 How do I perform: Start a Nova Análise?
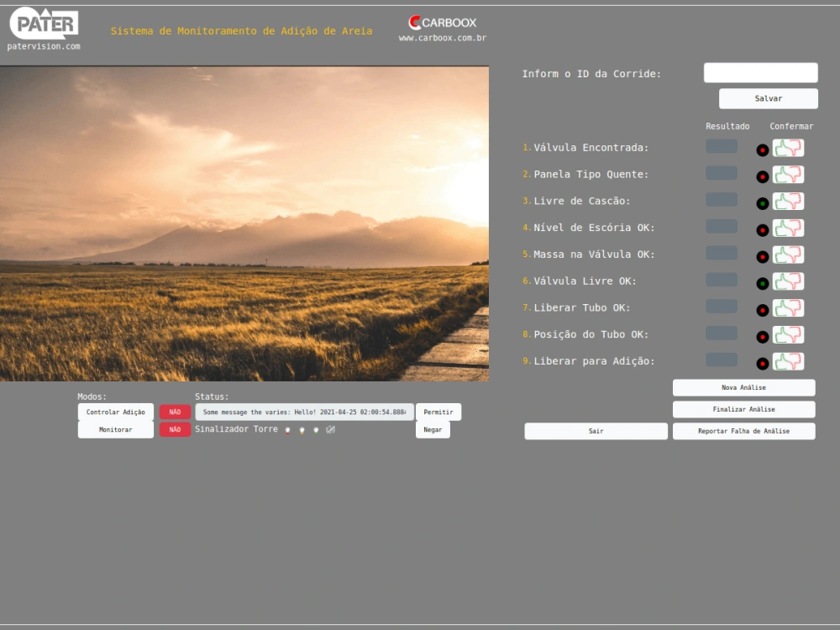pos(743,387)
